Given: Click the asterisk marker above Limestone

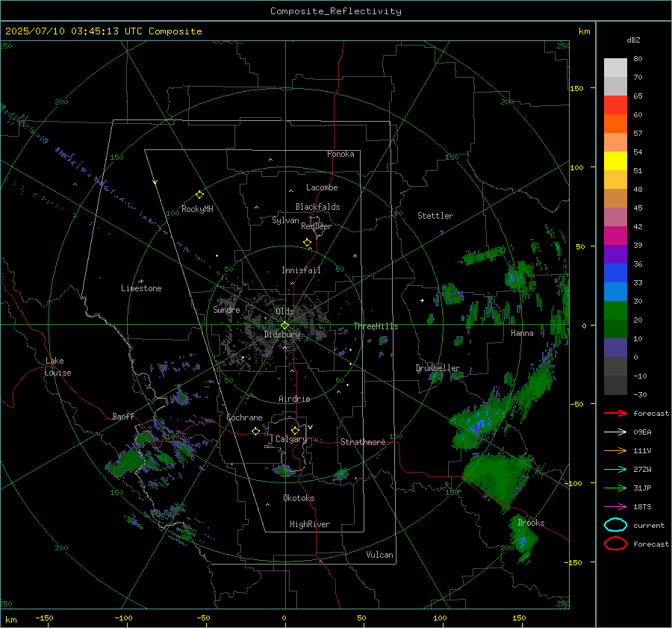Looking at the screenshot, I should click(141, 282).
